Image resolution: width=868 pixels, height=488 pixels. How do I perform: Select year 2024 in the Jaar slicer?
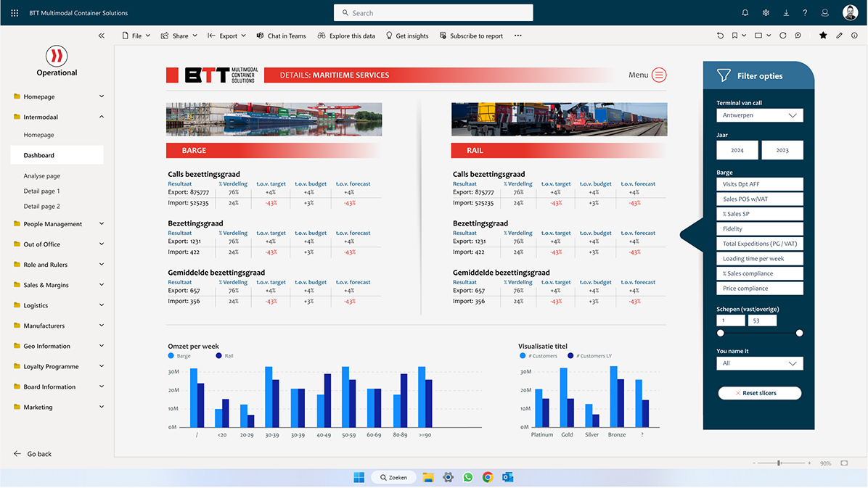coord(737,149)
